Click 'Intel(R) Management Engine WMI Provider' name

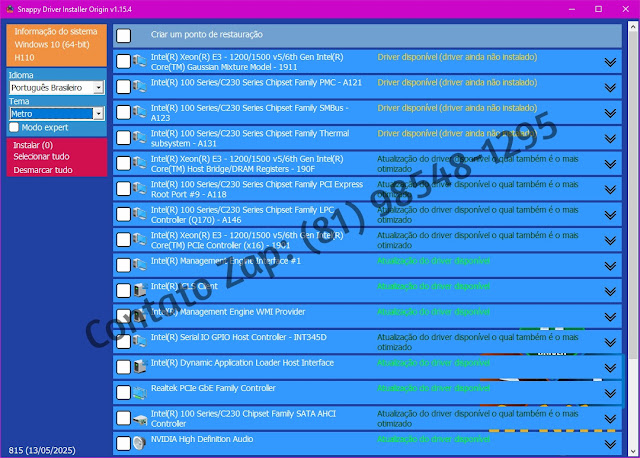pyautogui.click(x=228, y=312)
